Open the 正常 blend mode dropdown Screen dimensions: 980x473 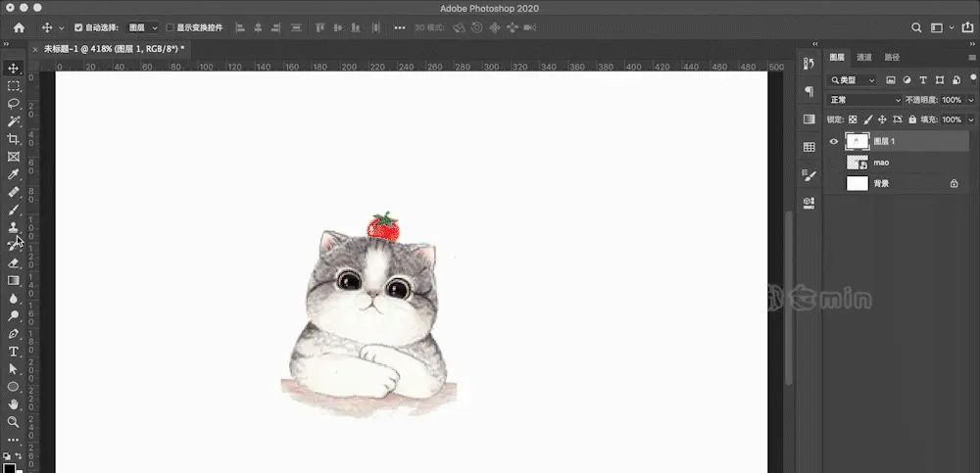pyautogui.click(x=865, y=100)
